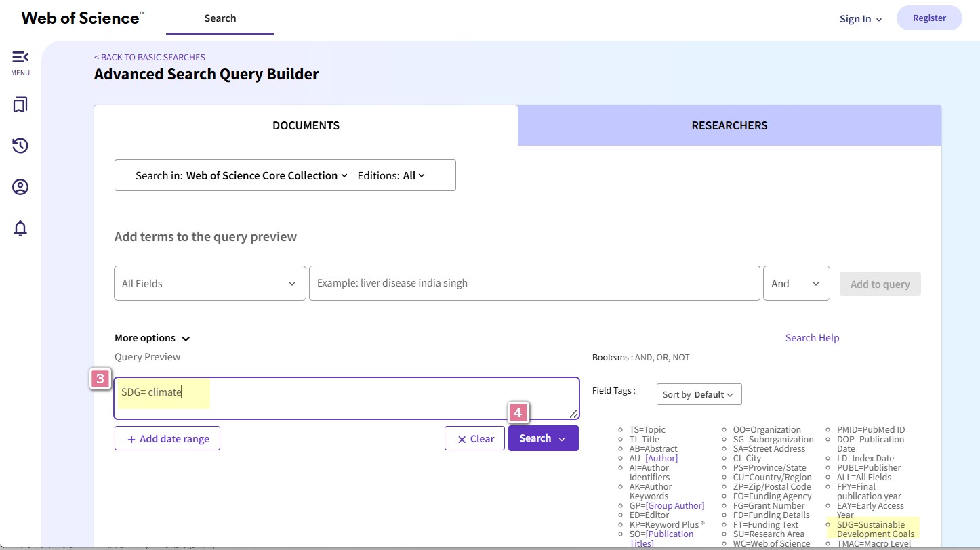This screenshot has height=550, width=980.
Task: Click the SU=Research Area field tag
Action: [769, 534]
